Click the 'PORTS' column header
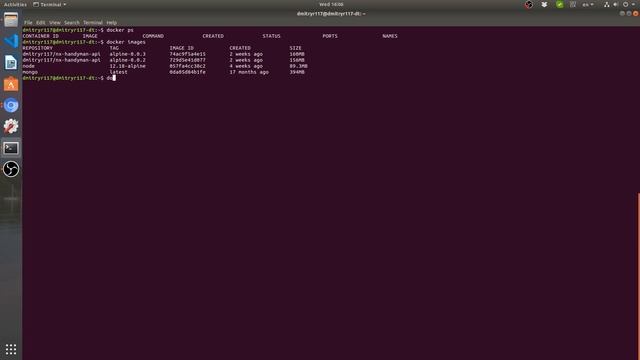This screenshot has height=360, width=640. click(330, 36)
